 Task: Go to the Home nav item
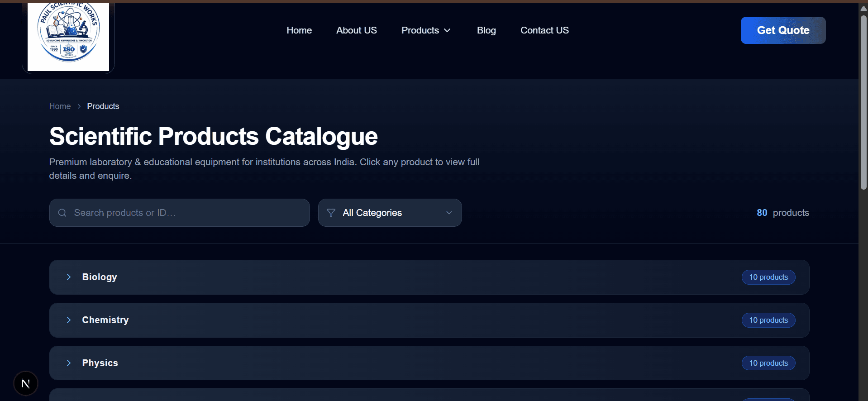[x=299, y=30]
